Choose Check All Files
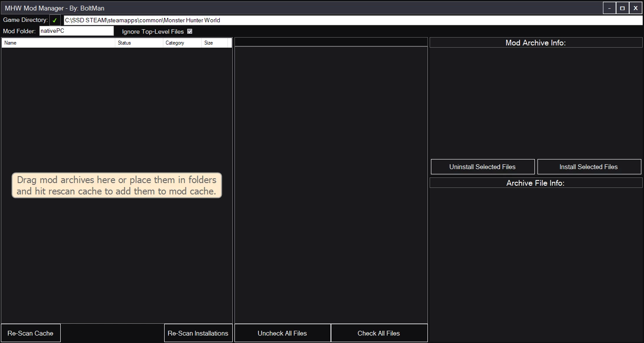The image size is (644, 343). [x=379, y=333]
